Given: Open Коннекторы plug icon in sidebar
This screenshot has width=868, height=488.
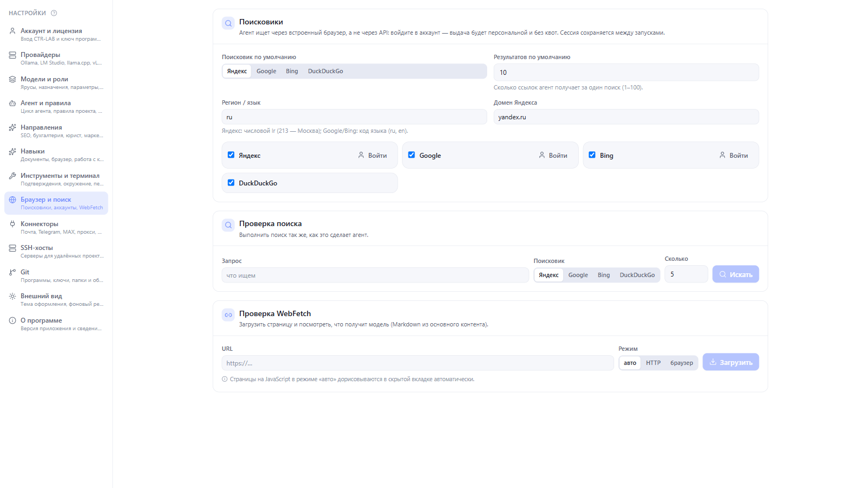Looking at the screenshot, I should click(x=12, y=224).
